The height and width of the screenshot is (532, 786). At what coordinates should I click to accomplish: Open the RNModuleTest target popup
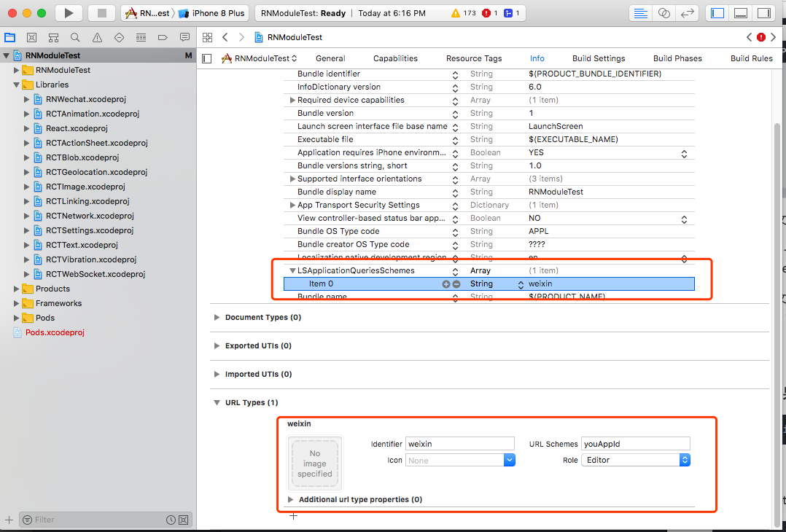click(x=260, y=58)
